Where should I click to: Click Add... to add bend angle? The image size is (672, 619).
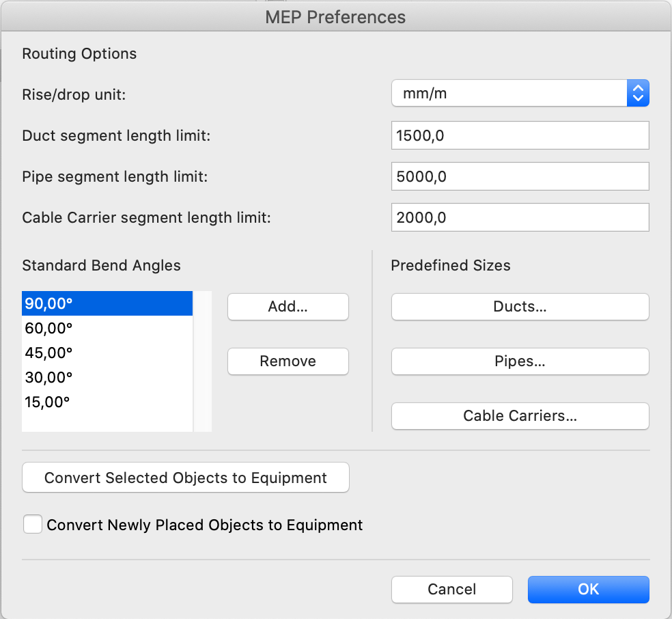(x=288, y=307)
